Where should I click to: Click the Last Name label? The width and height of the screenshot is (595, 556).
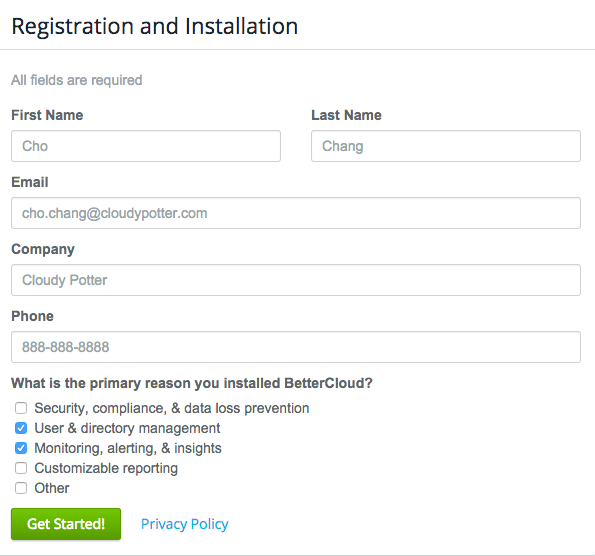pyautogui.click(x=346, y=115)
